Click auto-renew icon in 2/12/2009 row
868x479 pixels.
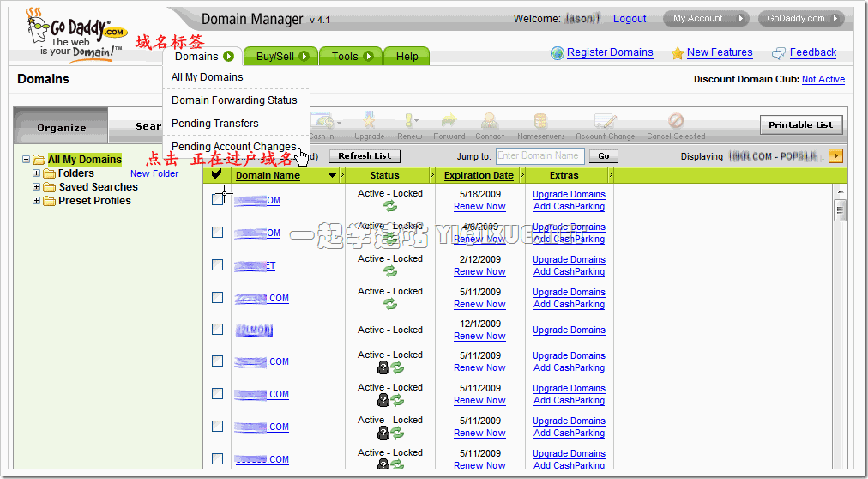(390, 272)
